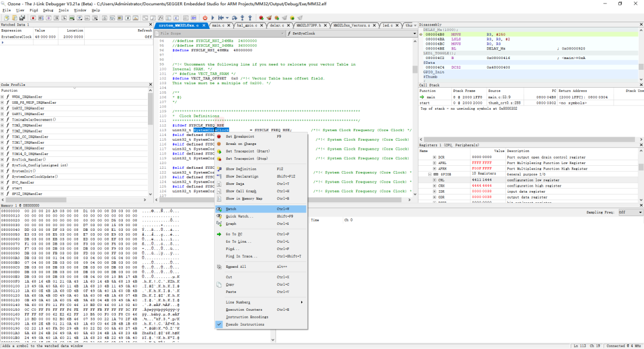Screen dimensions: 644x349
Task: Open the Debug menu in menu bar
Action: point(48,10)
